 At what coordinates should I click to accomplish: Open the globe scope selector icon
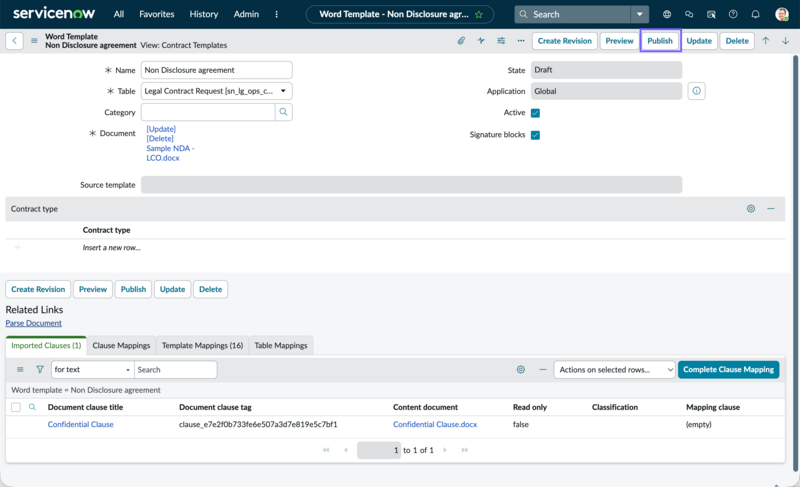pyautogui.click(x=667, y=14)
